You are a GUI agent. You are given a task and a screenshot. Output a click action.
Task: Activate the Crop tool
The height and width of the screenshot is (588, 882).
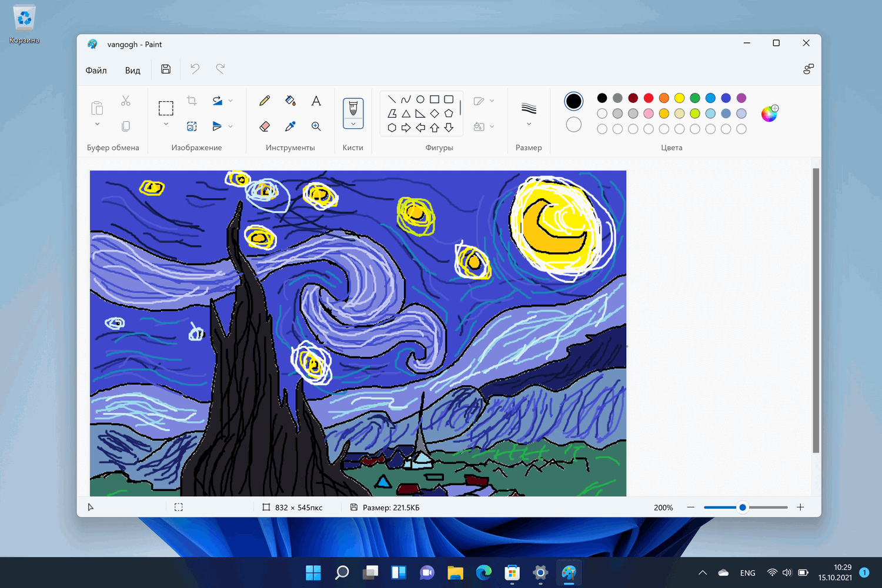(192, 101)
